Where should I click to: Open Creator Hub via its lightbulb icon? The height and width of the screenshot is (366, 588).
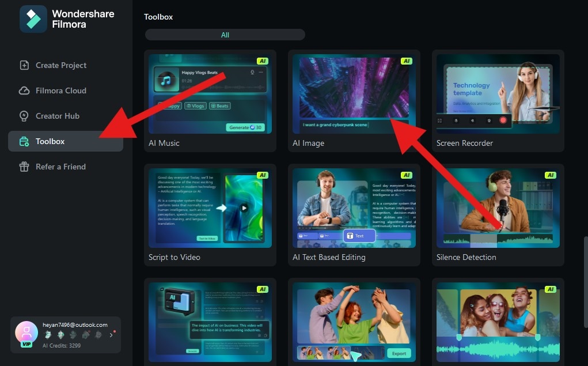(x=24, y=116)
